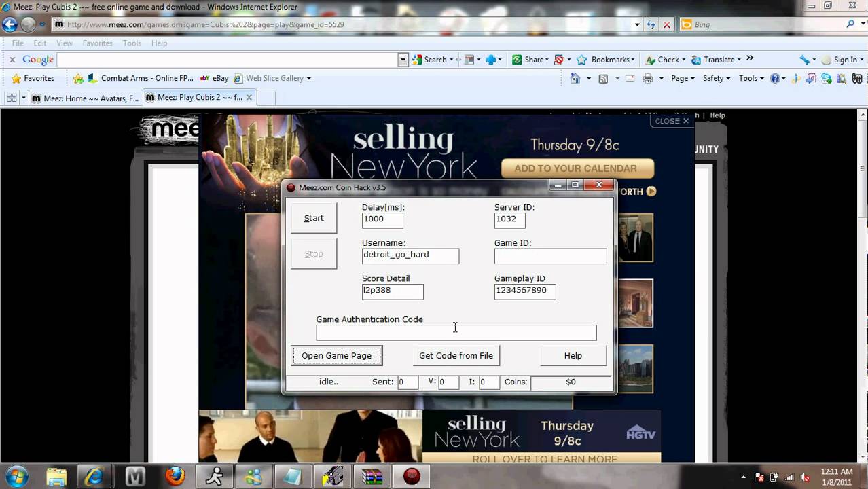Image resolution: width=868 pixels, height=489 pixels.
Task: Open the View menu
Action: pyautogui.click(x=65, y=43)
